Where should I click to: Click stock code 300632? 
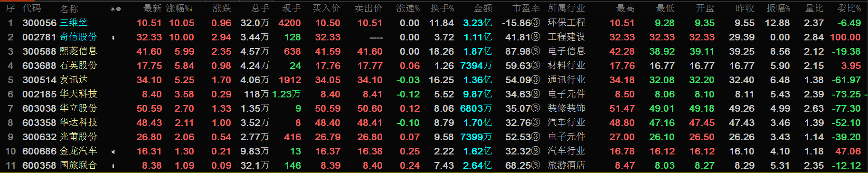[x=39, y=137]
